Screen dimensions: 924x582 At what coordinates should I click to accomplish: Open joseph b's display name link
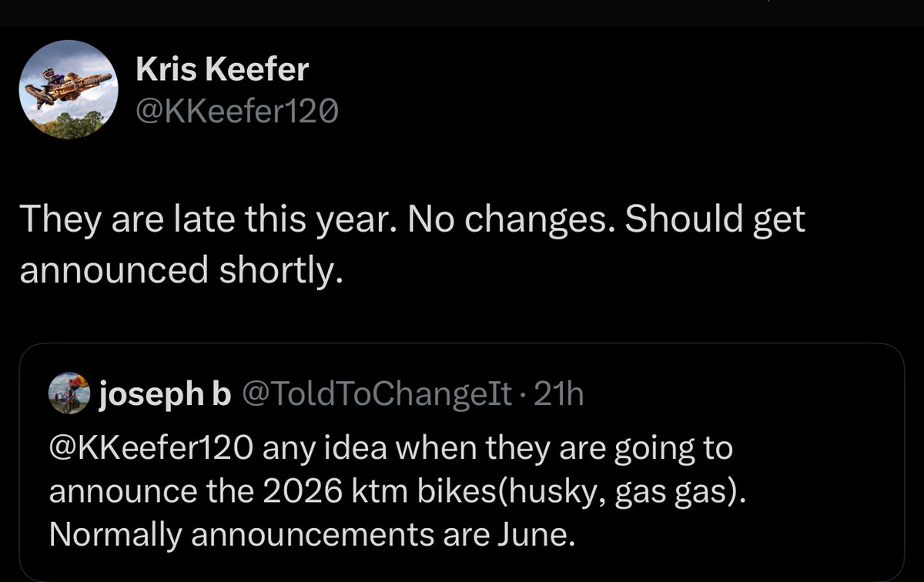click(x=166, y=395)
